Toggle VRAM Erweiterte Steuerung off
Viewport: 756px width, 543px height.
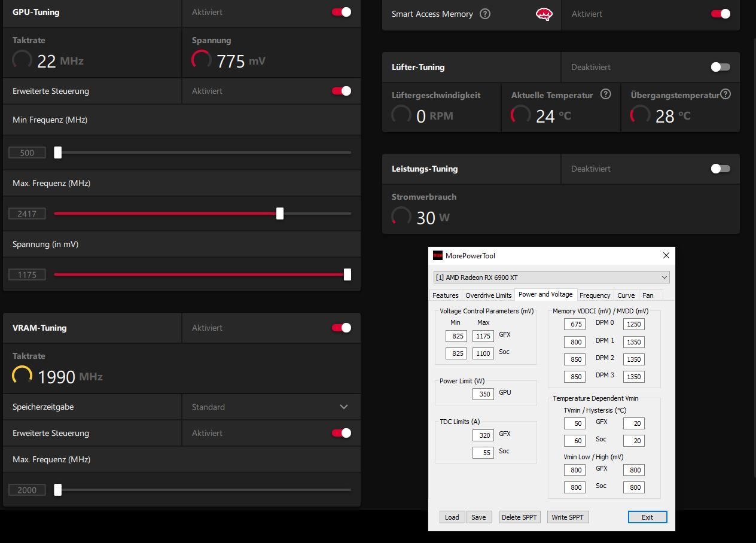(342, 433)
